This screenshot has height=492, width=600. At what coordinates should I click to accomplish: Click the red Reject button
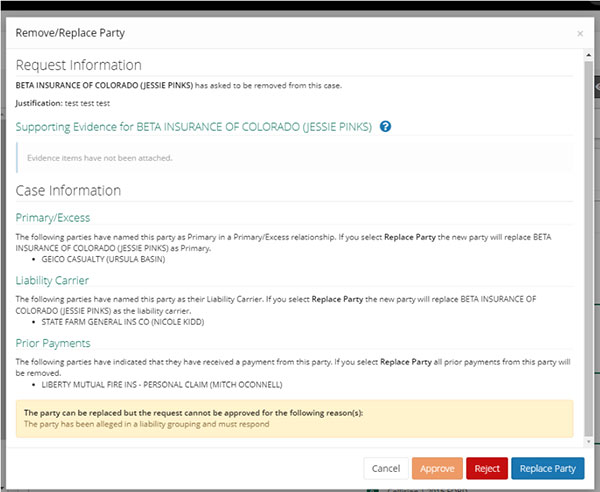[x=487, y=468]
